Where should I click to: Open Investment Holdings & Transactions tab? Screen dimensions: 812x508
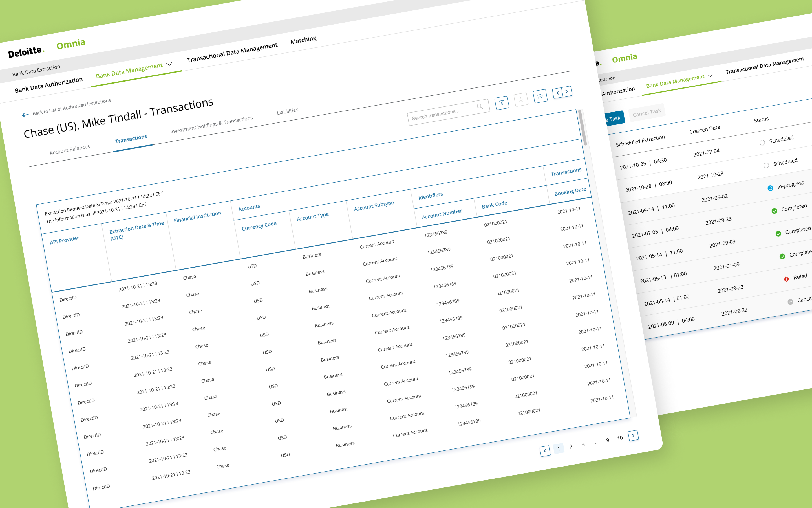212,125
